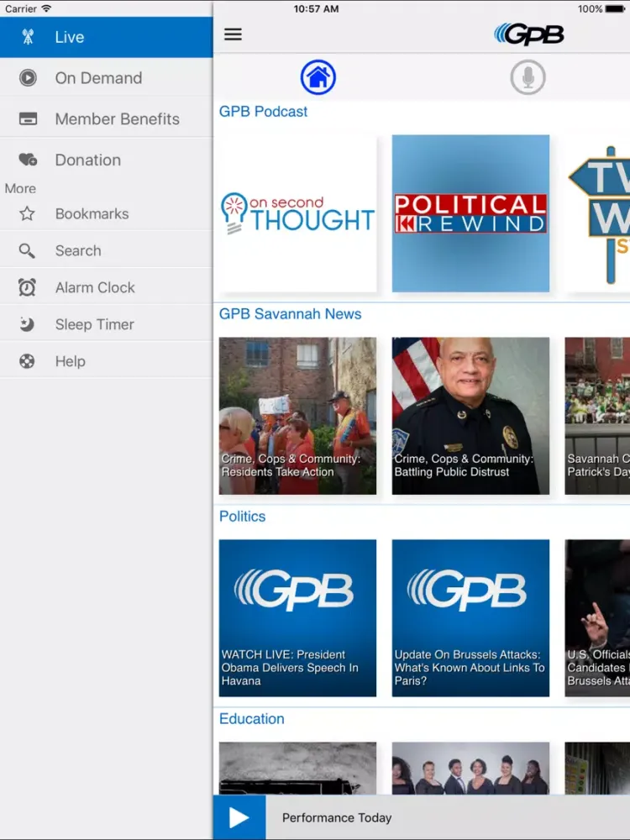This screenshot has height=840, width=630.
Task: Select the blue Home tab icon
Action: coord(318,77)
